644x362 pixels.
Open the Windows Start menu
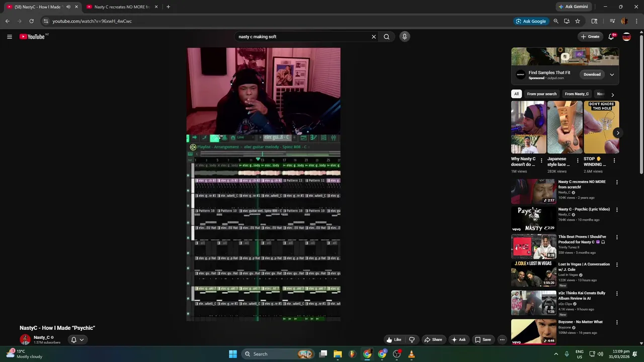pos(232,354)
